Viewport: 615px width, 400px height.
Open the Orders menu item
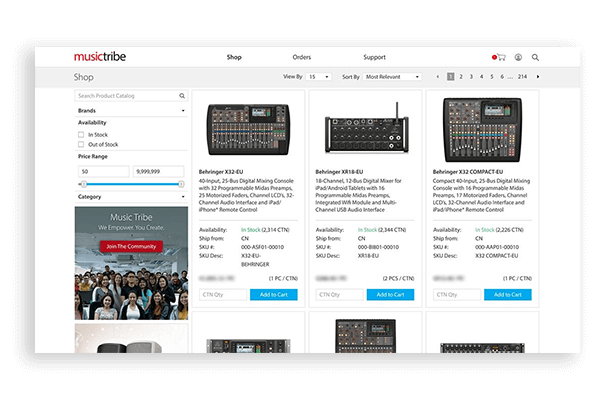tap(302, 57)
